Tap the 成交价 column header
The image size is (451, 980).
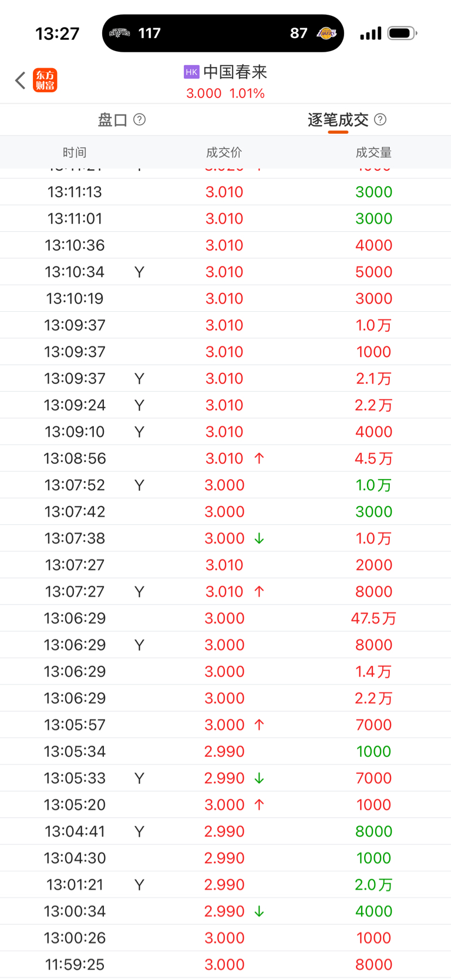224,153
